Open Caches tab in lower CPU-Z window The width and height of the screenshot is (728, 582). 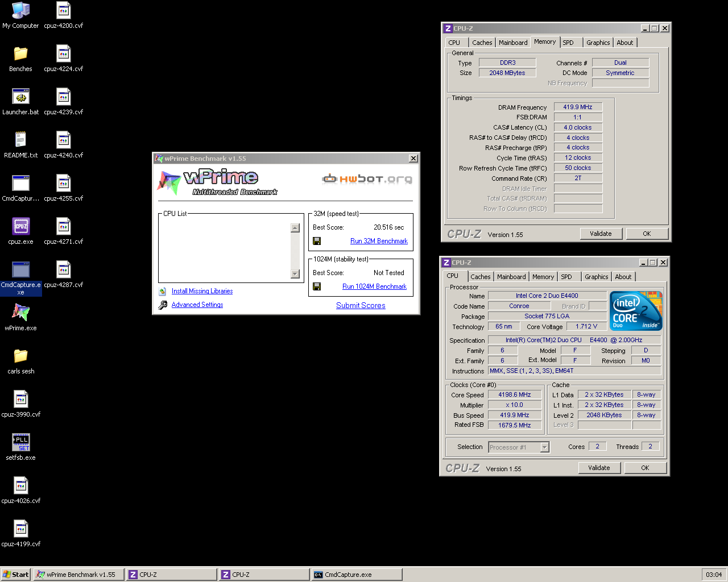click(480, 277)
